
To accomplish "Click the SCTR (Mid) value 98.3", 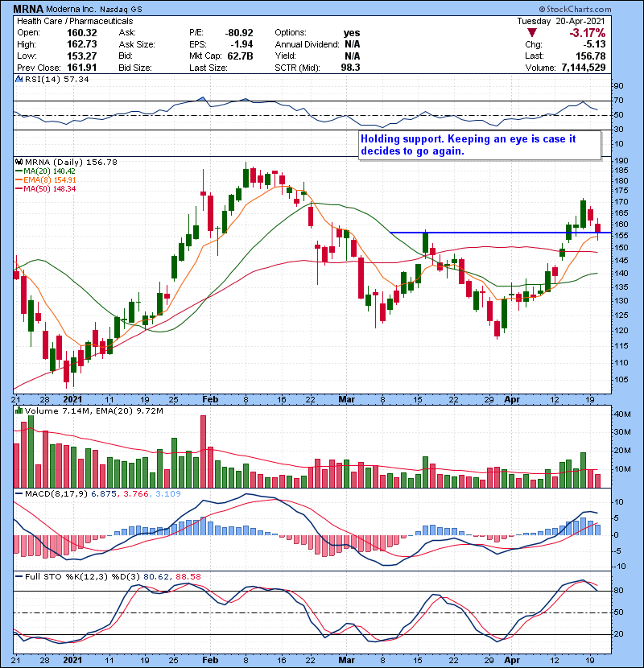I will (350, 68).
